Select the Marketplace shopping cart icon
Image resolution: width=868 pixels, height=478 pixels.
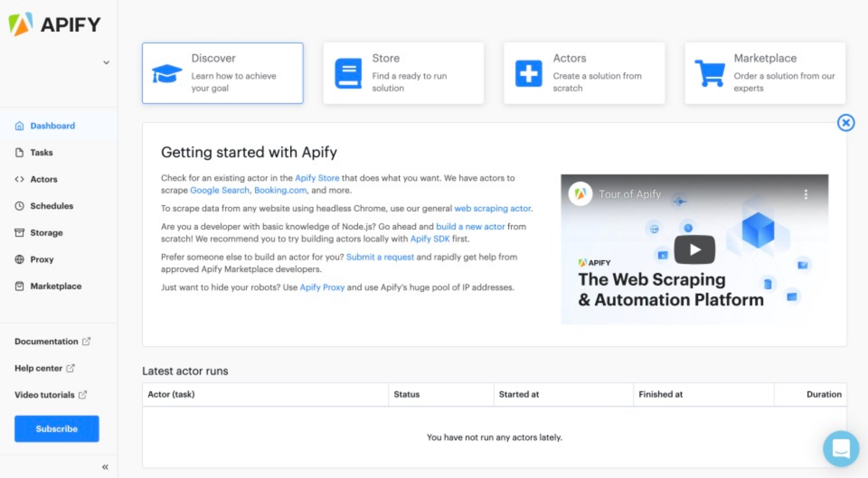click(710, 73)
